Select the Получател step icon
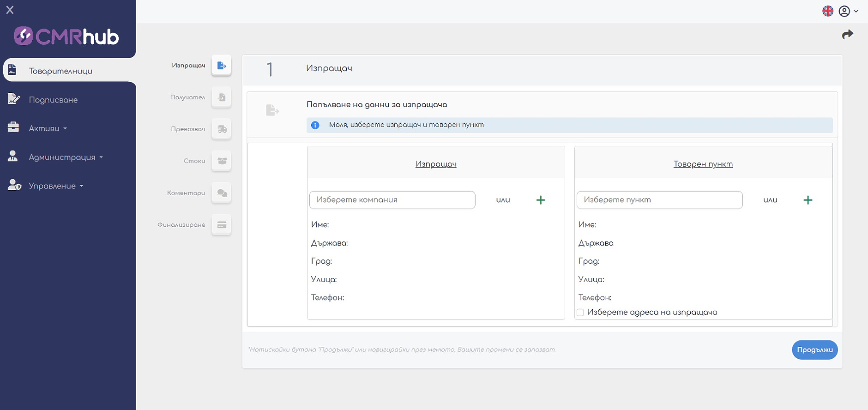This screenshot has width=868, height=410. click(x=222, y=97)
